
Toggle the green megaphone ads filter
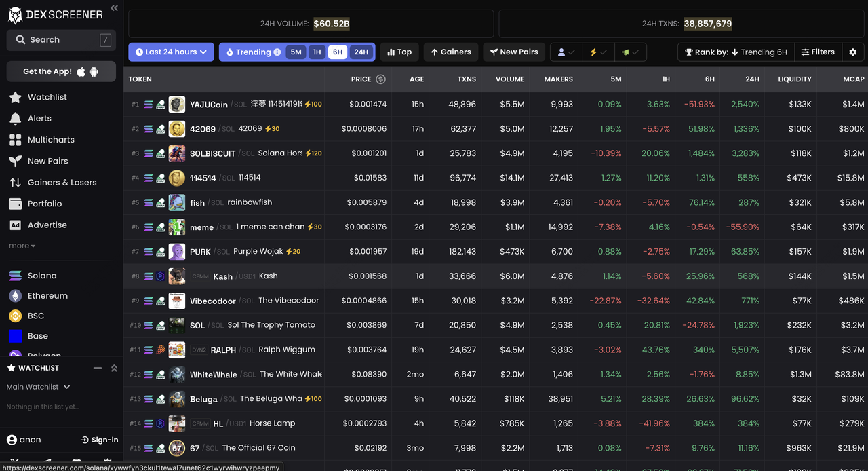tap(630, 52)
